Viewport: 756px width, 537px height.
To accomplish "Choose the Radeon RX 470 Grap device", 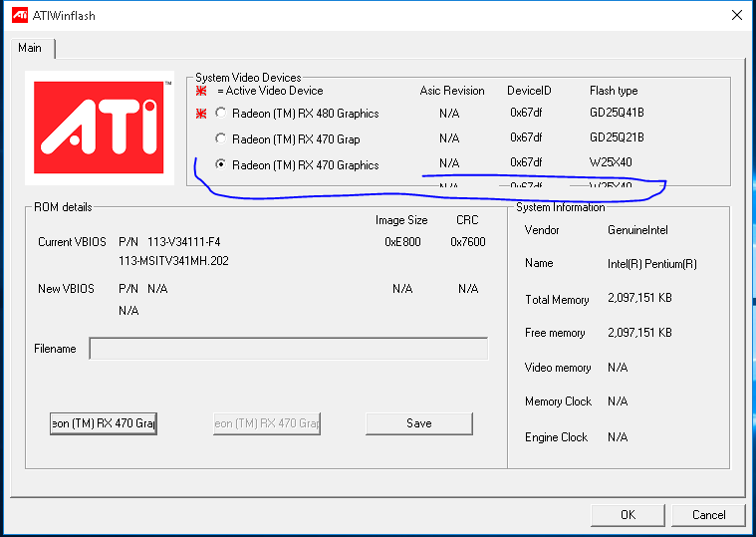I will coord(221,139).
